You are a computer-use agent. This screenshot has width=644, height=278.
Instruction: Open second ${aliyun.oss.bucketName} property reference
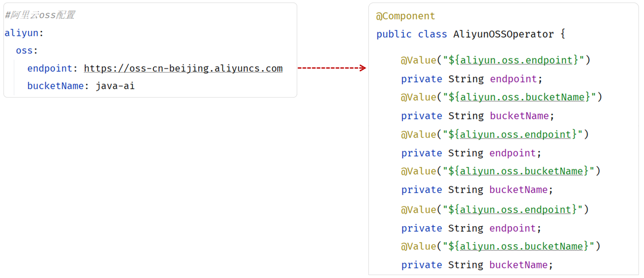(519, 171)
